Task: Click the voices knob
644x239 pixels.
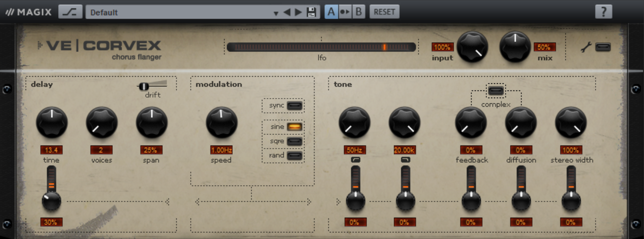Action: click(x=101, y=122)
